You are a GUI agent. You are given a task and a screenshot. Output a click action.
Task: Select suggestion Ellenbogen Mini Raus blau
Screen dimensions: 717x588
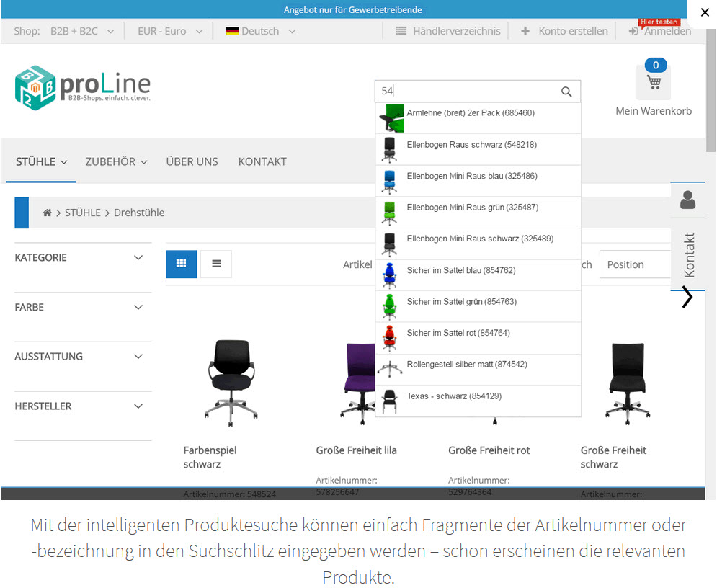point(478,181)
